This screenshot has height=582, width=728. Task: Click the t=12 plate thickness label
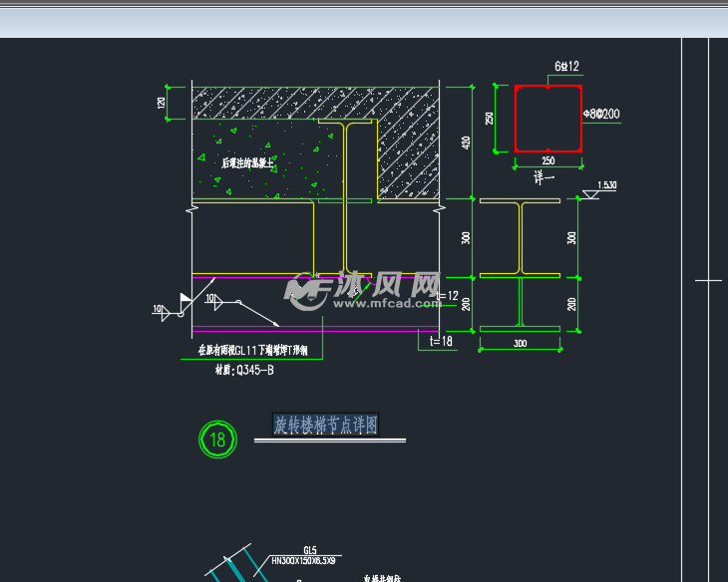448,296
